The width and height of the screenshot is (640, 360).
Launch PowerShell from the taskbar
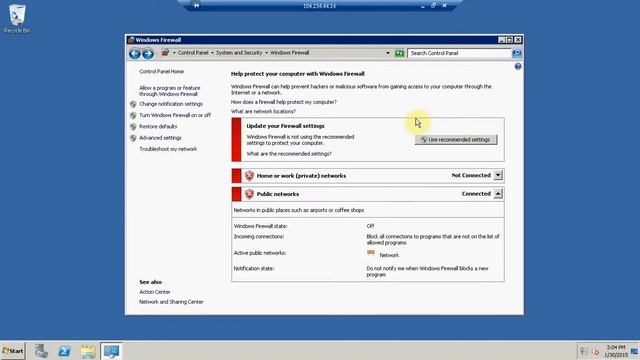64,351
